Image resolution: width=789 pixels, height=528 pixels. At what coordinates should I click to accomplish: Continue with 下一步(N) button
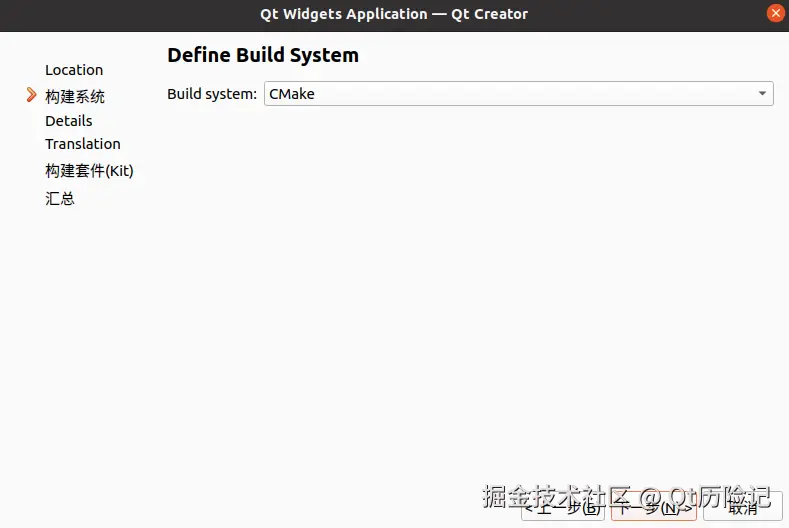(x=654, y=507)
